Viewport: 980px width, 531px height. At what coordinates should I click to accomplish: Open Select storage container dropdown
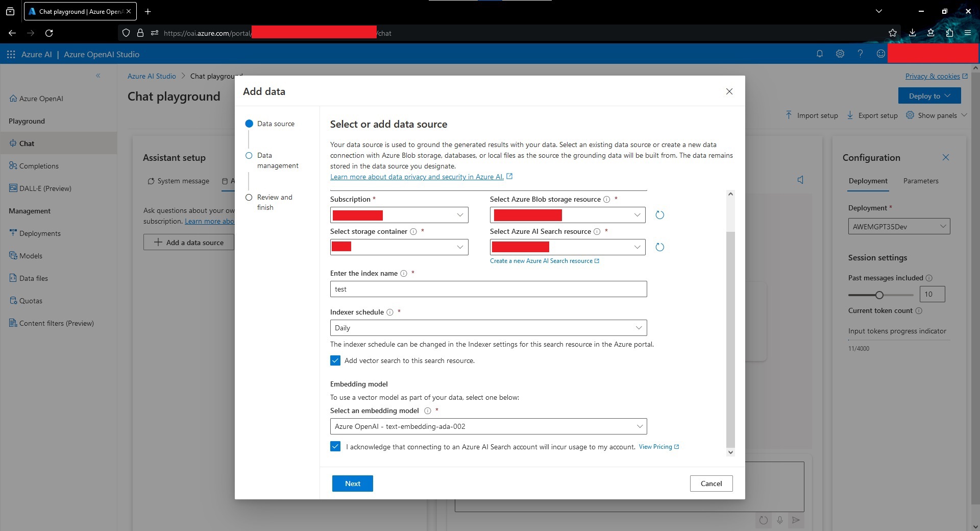[x=399, y=247]
